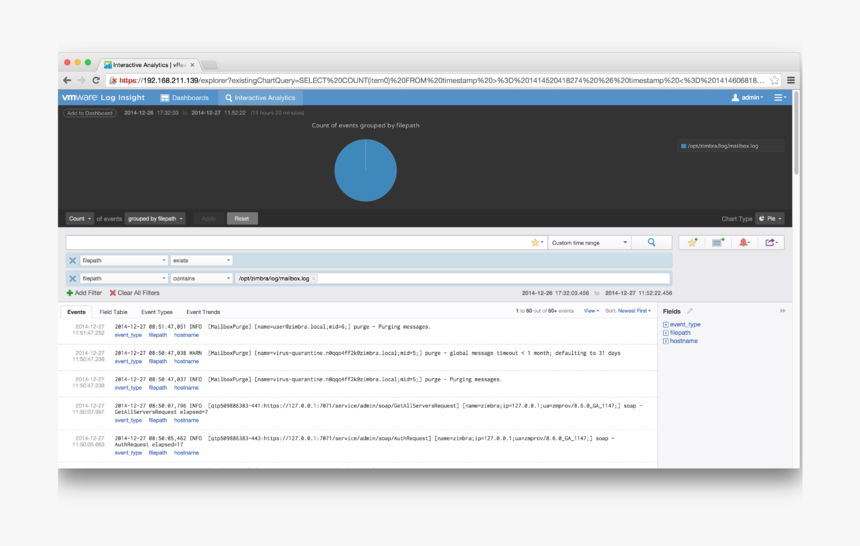The height and width of the screenshot is (546, 860).
Task: Click the pie chart slice
Action: [x=365, y=170]
